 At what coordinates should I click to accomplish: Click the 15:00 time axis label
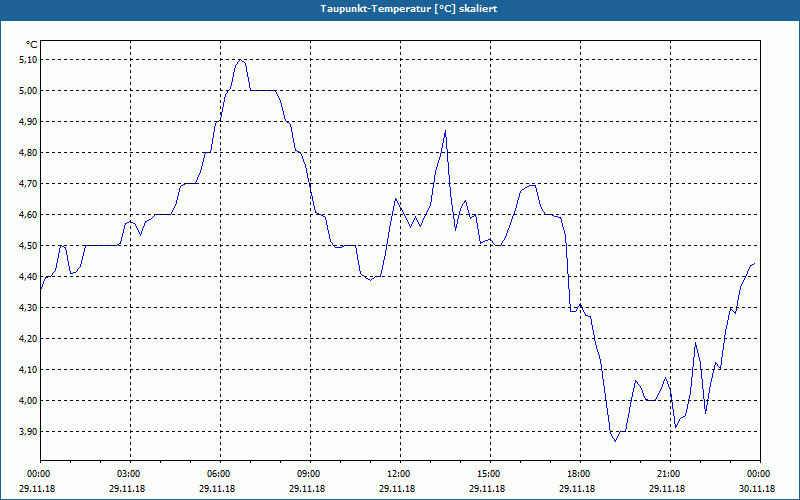490,474
